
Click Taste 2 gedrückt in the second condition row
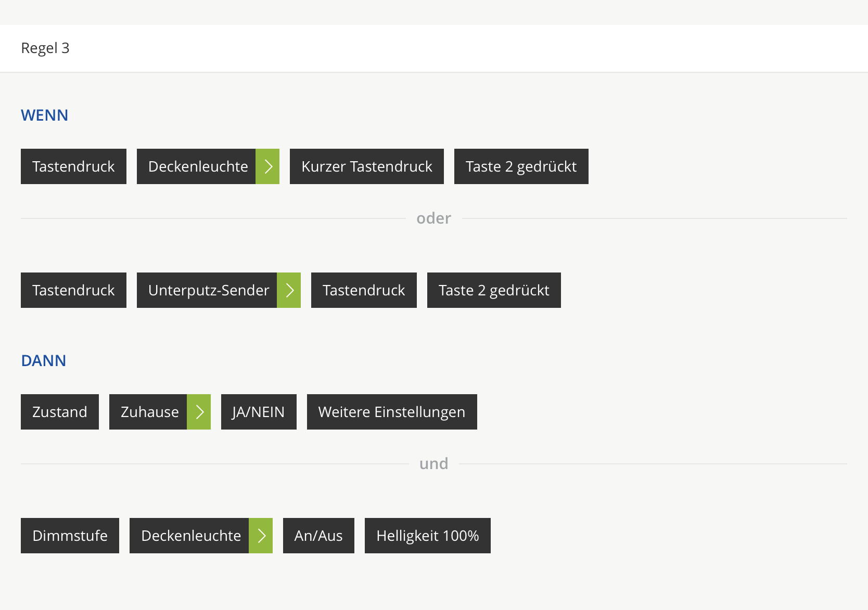tap(494, 290)
